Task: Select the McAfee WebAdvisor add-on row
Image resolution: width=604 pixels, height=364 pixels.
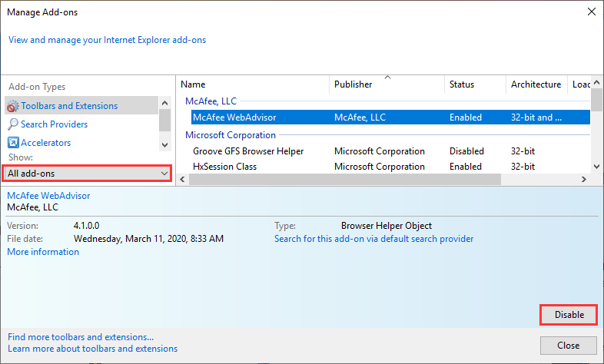Action: click(390, 117)
